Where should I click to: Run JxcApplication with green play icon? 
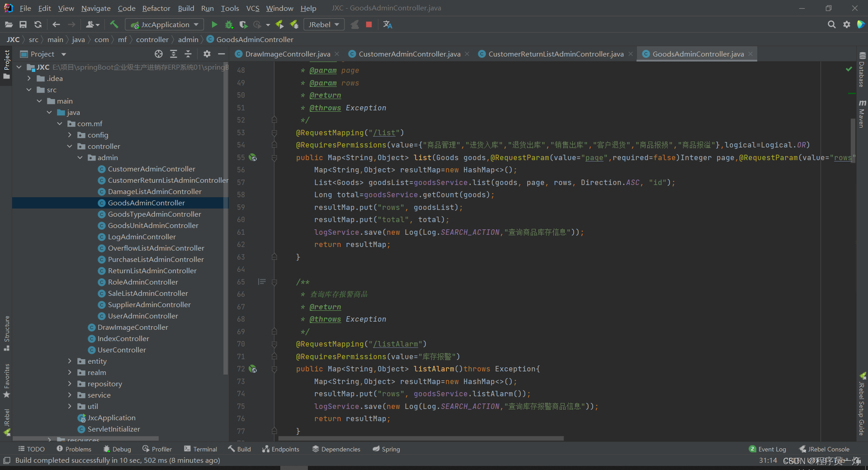pyautogui.click(x=214, y=24)
